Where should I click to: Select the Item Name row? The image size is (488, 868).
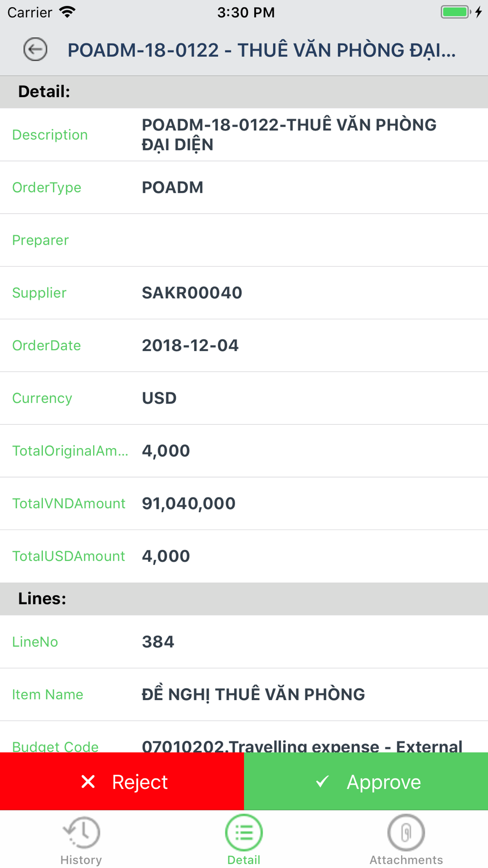point(244,695)
